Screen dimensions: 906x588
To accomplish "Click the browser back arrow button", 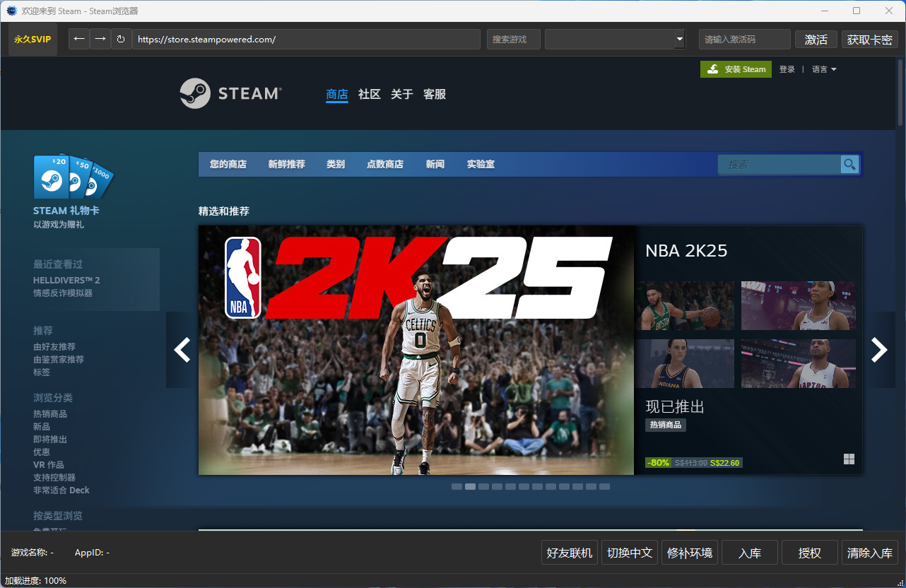I will (x=79, y=39).
